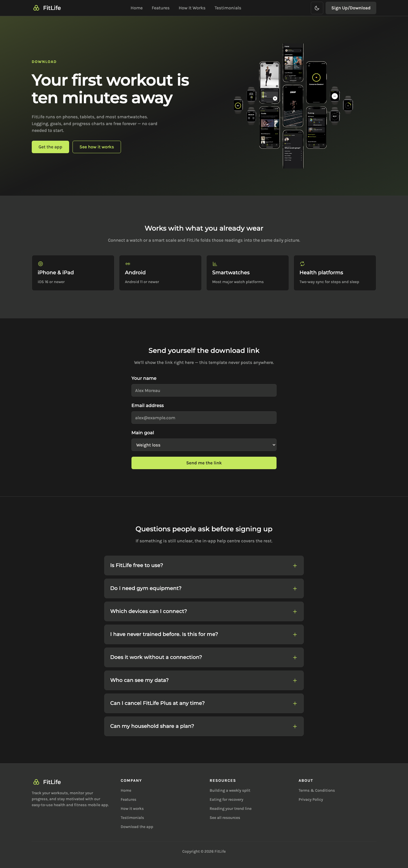Focus the Email address input field

coord(204,418)
